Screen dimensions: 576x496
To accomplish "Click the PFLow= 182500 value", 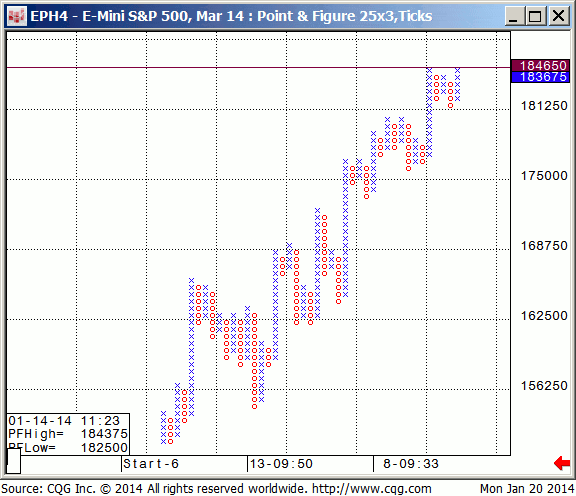I will [x=104, y=448].
